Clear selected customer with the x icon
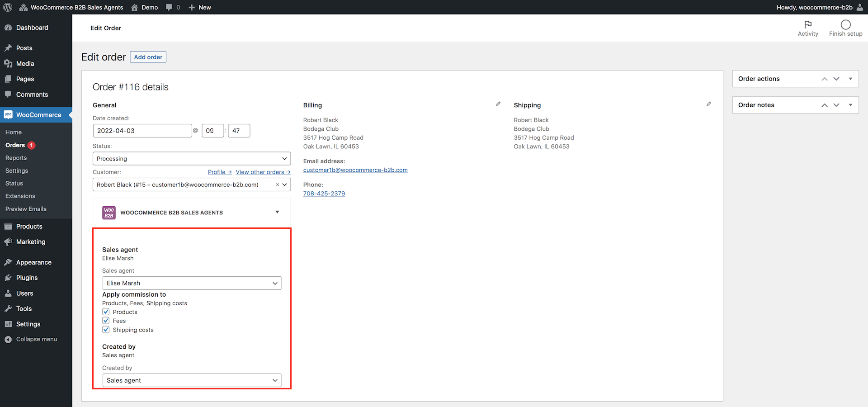 click(x=277, y=185)
